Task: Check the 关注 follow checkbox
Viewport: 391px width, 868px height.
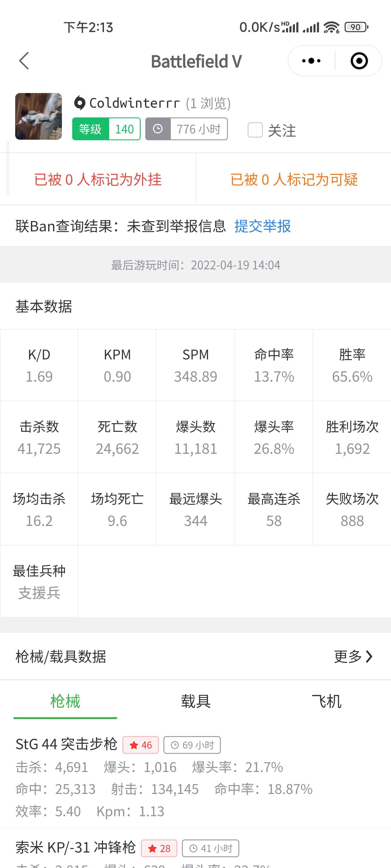Action: coord(255,130)
